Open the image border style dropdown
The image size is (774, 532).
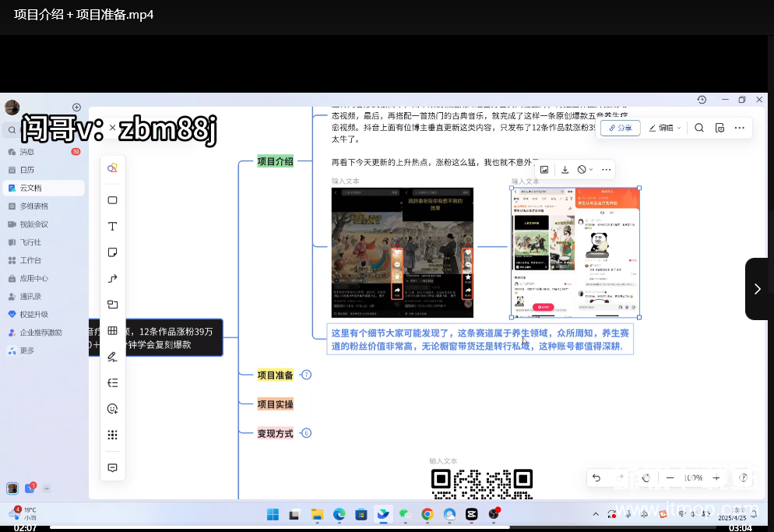[x=585, y=170]
